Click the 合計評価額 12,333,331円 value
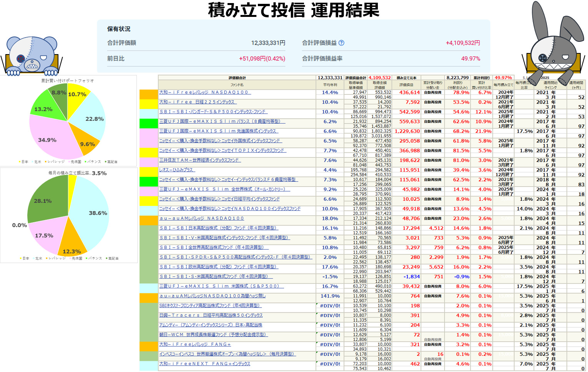Image resolution: width=588 pixels, height=372 pixels. pos(268,43)
